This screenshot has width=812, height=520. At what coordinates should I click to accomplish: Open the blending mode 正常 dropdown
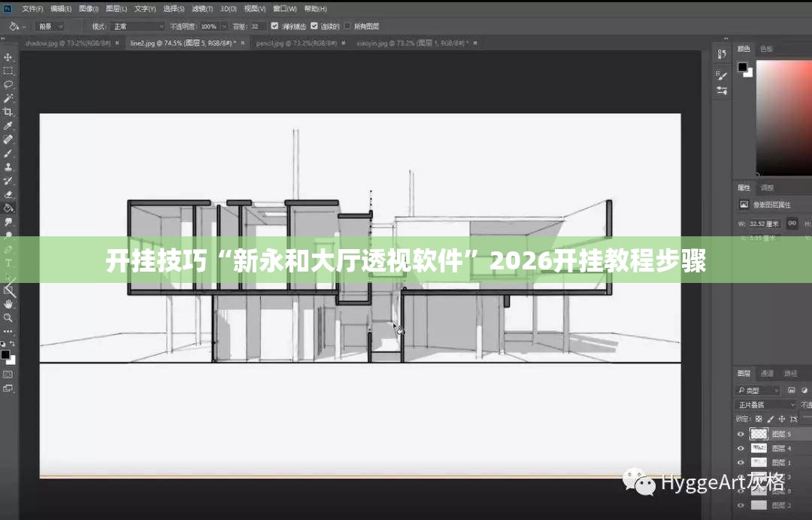(x=138, y=26)
